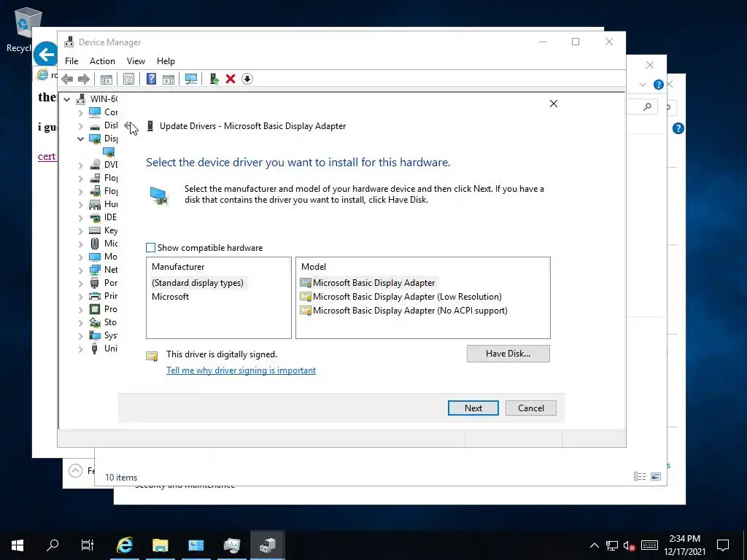The height and width of the screenshot is (560, 747).
Task: Expand the Disk drives category
Action: click(80, 125)
